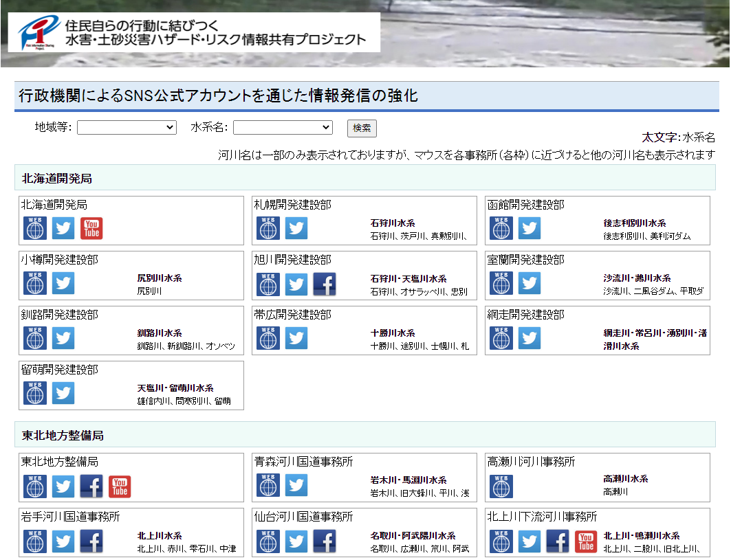
Task: Click the 留萌開発建設部 WEB icon
Action: pos(35,393)
